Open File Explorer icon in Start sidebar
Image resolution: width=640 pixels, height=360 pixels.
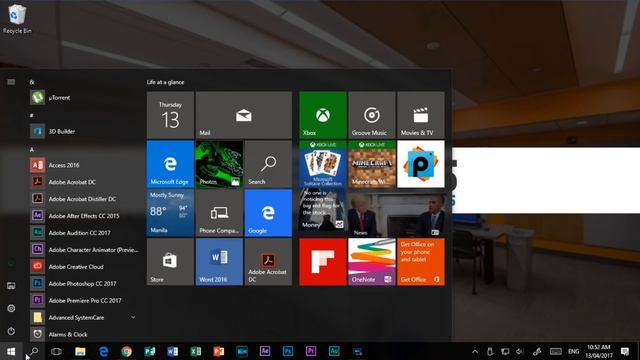click(x=11, y=286)
